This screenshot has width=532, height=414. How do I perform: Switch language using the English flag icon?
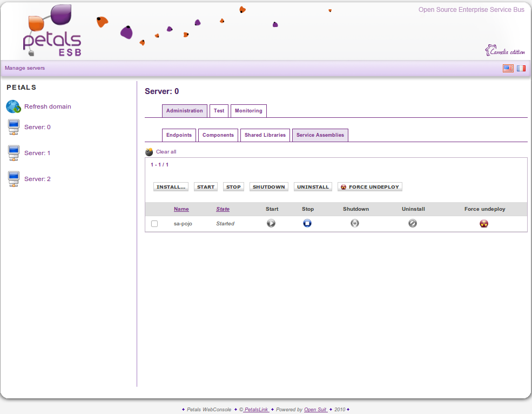tap(508, 68)
